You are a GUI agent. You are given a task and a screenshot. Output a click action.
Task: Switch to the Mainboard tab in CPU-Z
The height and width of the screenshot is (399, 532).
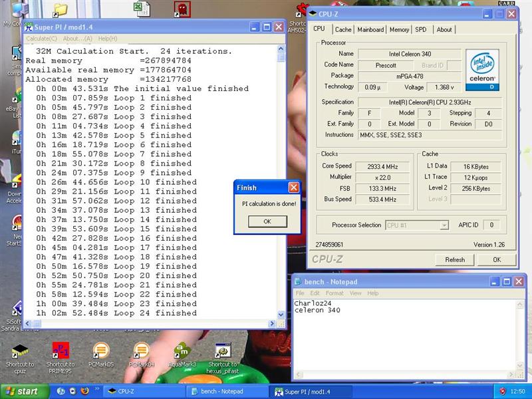[370, 29]
